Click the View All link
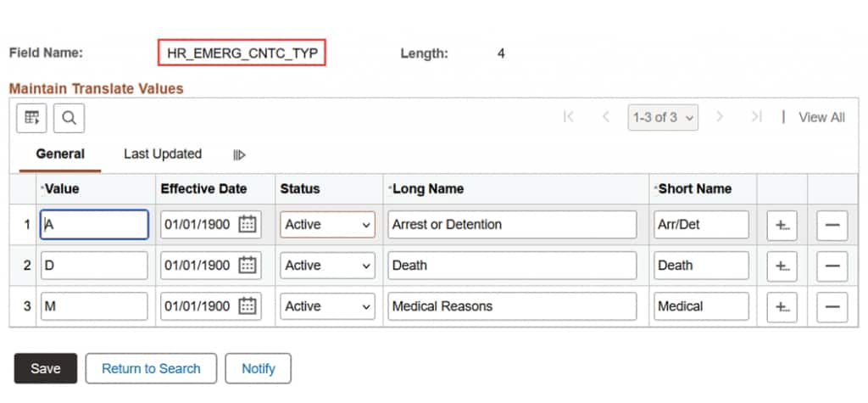Screen dimensions: 868x403 click(x=821, y=118)
